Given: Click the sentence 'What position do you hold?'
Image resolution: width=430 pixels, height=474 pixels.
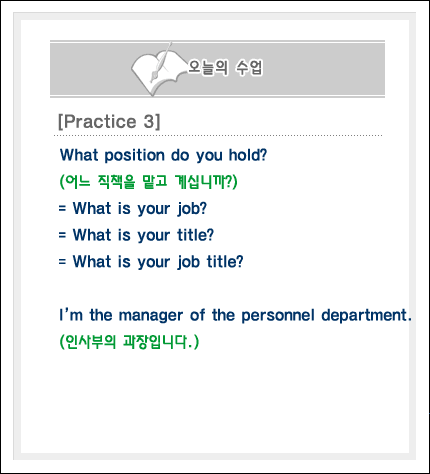Looking at the screenshot, I should click(163, 155).
